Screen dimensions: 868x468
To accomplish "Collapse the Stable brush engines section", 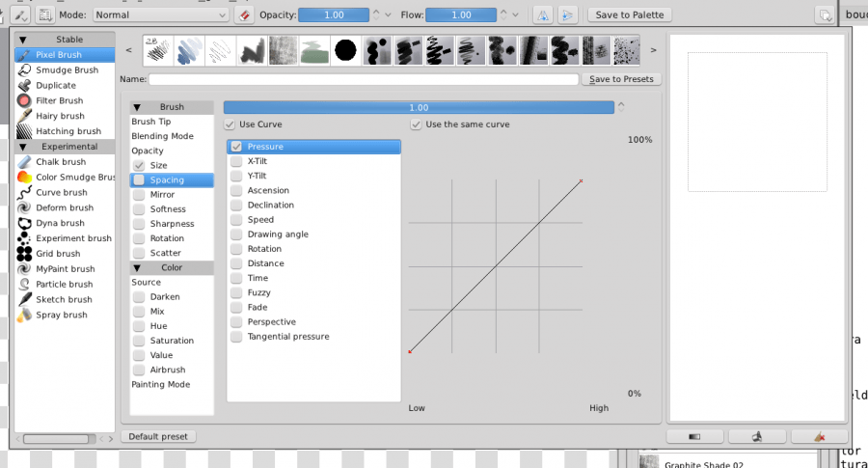I will tap(23, 40).
